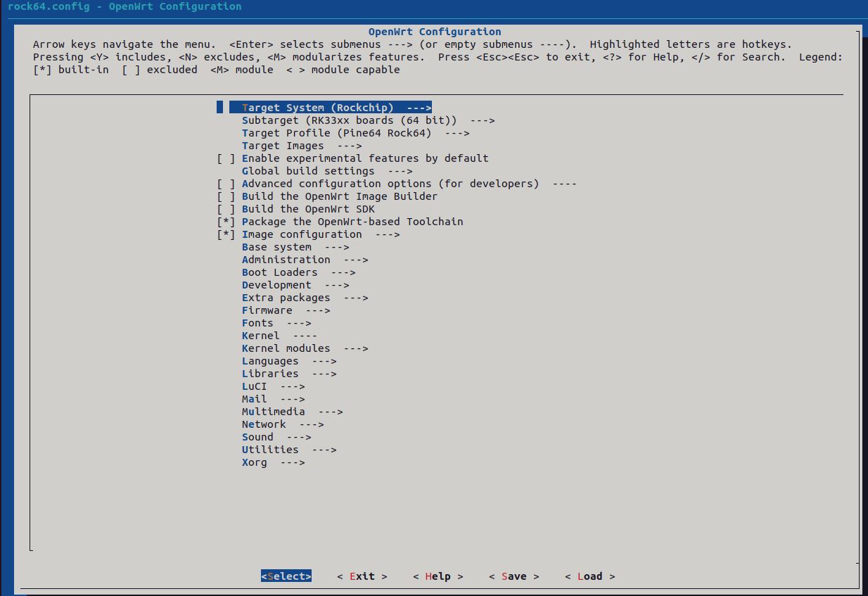Toggle Build the OpenWrt Image Builder checkbox
The height and width of the screenshot is (596, 868).
[x=226, y=196]
